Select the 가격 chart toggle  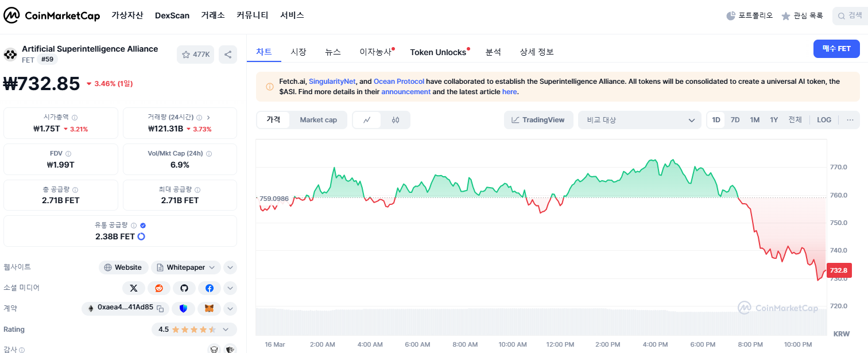pyautogui.click(x=273, y=120)
